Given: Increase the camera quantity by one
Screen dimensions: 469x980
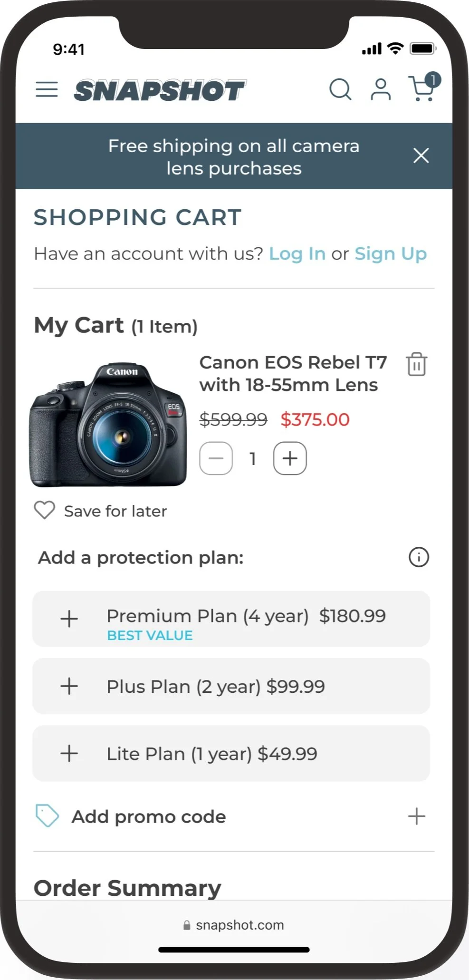Looking at the screenshot, I should pyautogui.click(x=290, y=458).
